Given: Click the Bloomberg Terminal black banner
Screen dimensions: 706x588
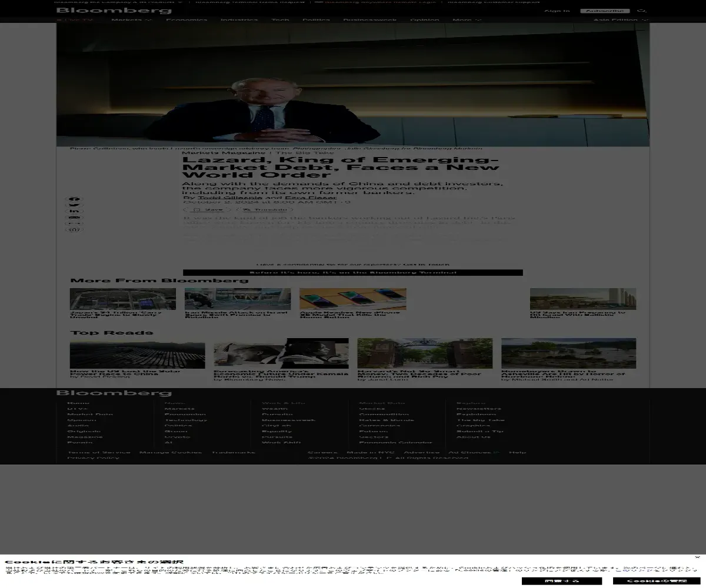Looking at the screenshot, I should (x=353, y=272).
